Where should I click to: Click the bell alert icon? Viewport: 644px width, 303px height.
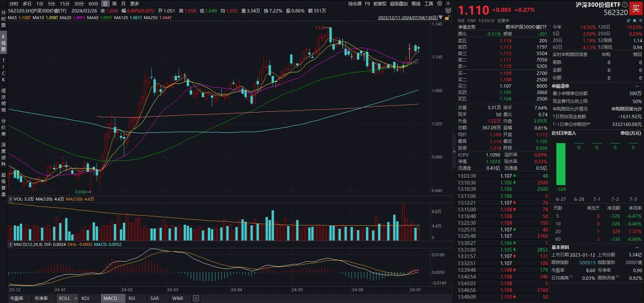[x=635, y=20]
